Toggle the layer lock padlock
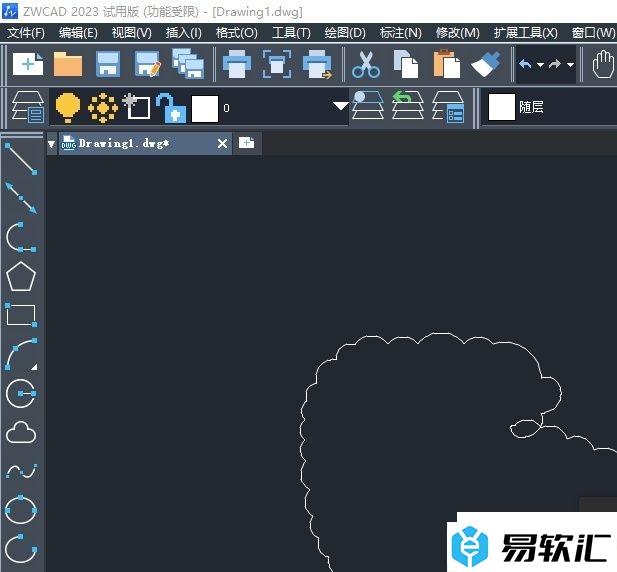617x572 pixels. click(x=171, y=108)
